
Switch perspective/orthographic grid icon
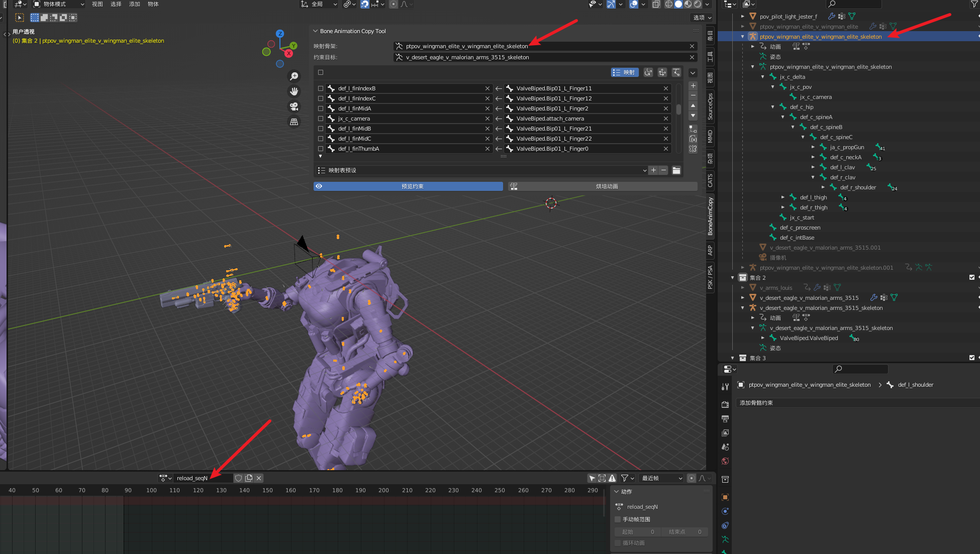[x=294, y=122]
